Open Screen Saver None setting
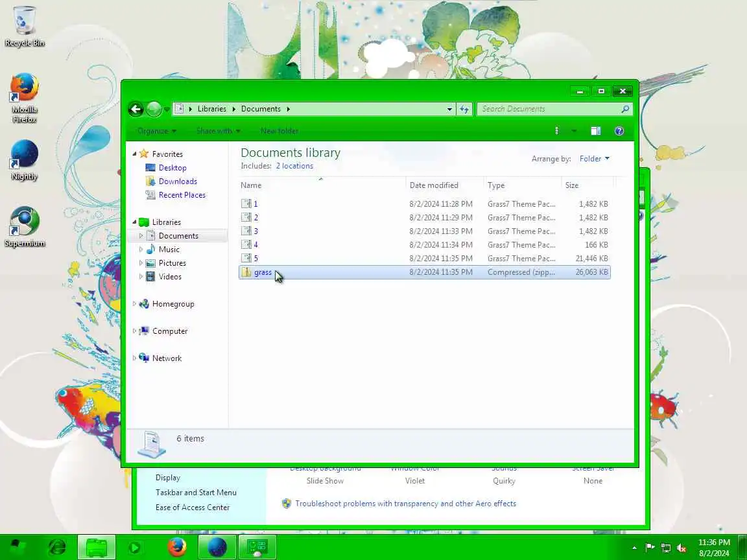 [x=593, y=481]
